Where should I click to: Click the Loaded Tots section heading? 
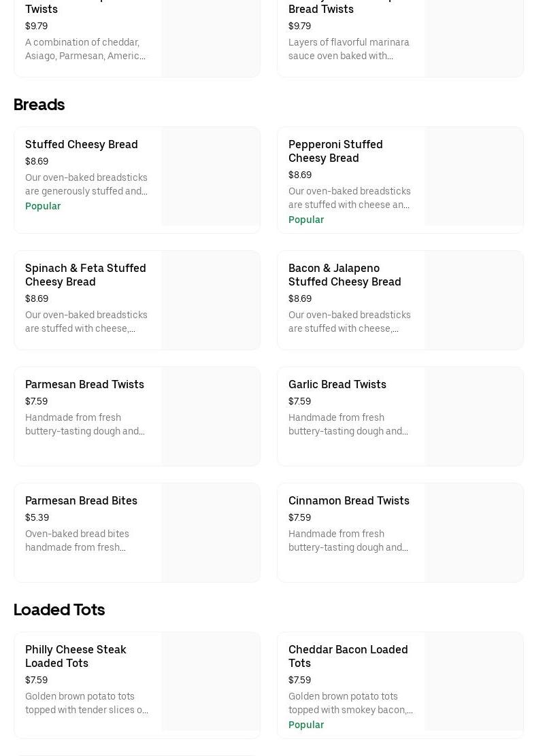[59, 610]
